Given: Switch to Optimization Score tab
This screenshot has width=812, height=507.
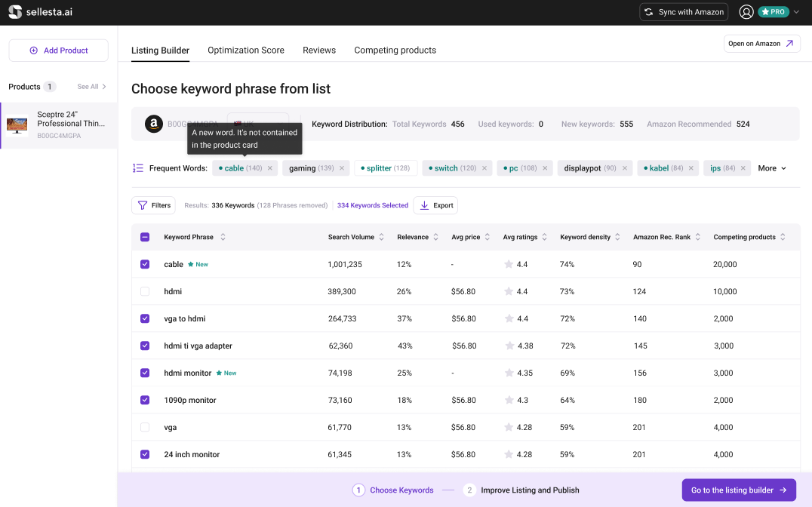Looking at the screenshot, I should [x=246, y=51].
